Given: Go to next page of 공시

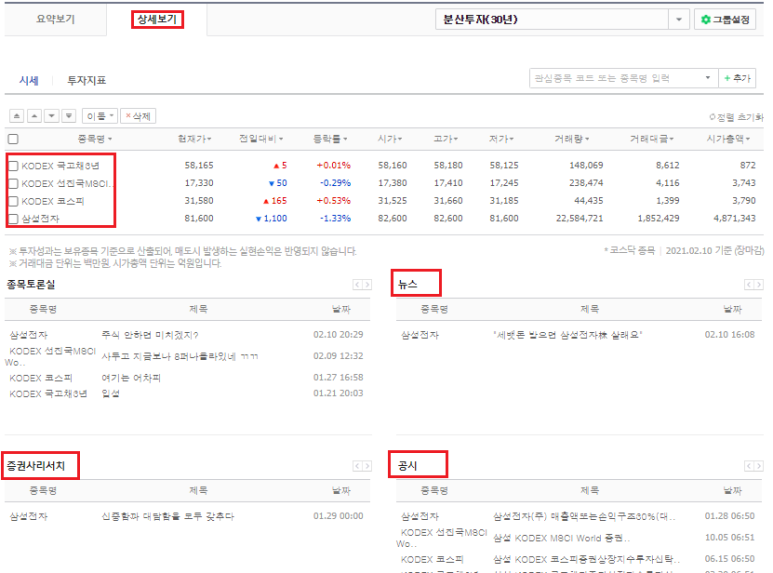Looking at the screenshot, I should tap(758, 466).
